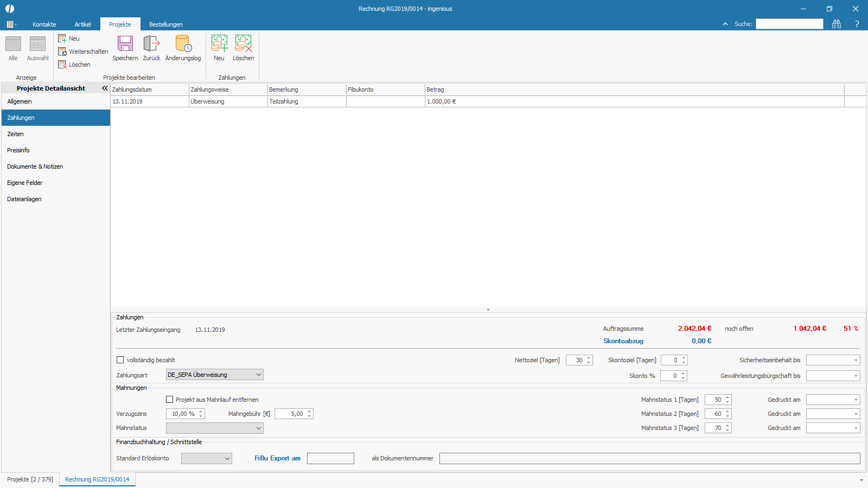Open help with the question mark icon
This screenshot has width=868, height=488.
[x=856, y=23]
